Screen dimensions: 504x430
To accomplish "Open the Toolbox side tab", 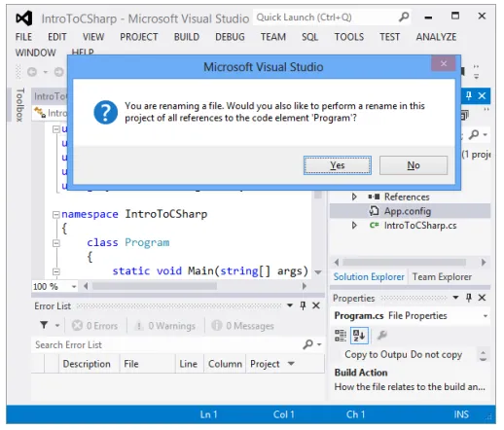I will coord(19,105).
